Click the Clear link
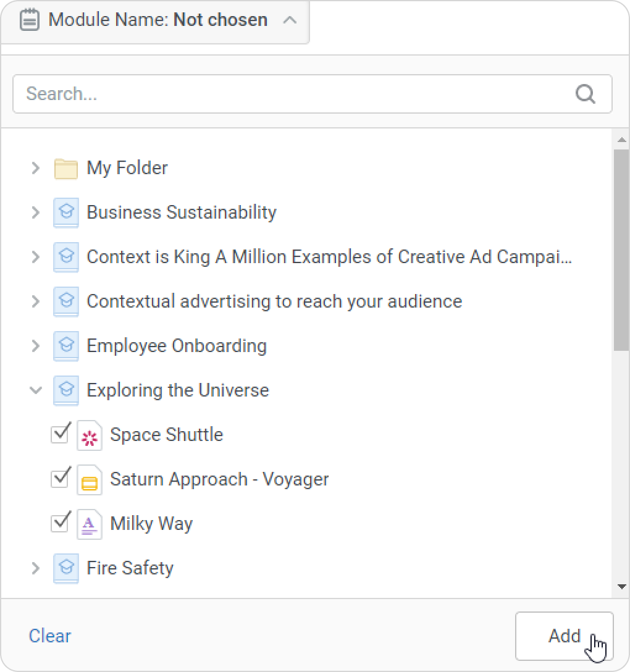This screenshot has height=672, width=630. [50, 636]
